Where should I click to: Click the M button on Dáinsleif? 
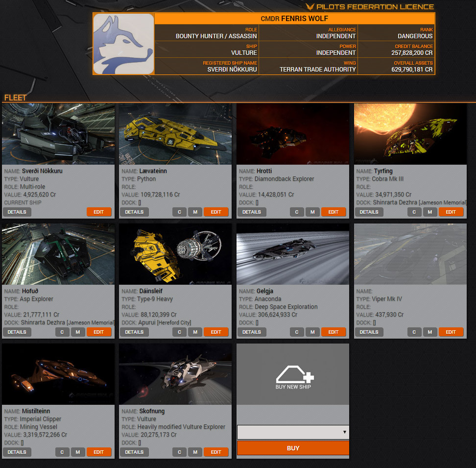coord(195,332)
